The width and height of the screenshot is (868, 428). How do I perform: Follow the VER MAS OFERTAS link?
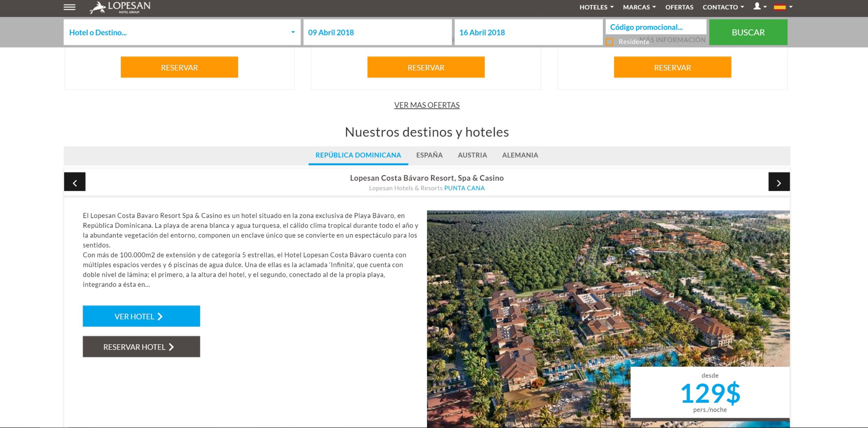(x=427, y=105)
